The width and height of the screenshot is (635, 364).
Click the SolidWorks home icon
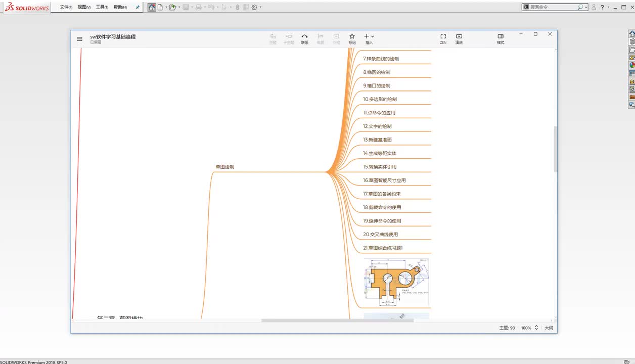point(152,7)
